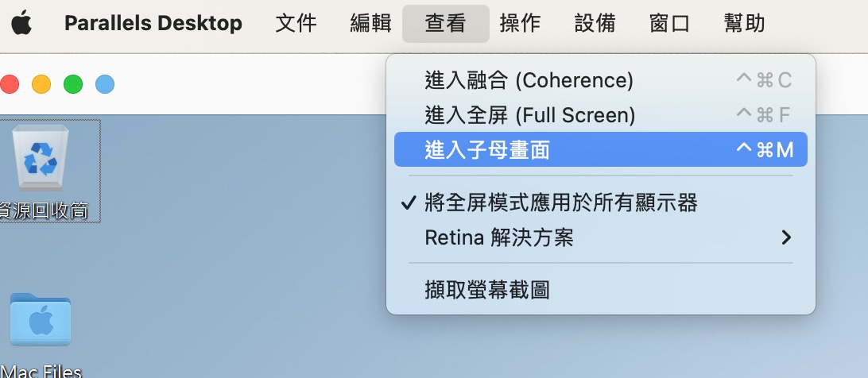
Task: Open the 幫助 menu
Action: 745,23
